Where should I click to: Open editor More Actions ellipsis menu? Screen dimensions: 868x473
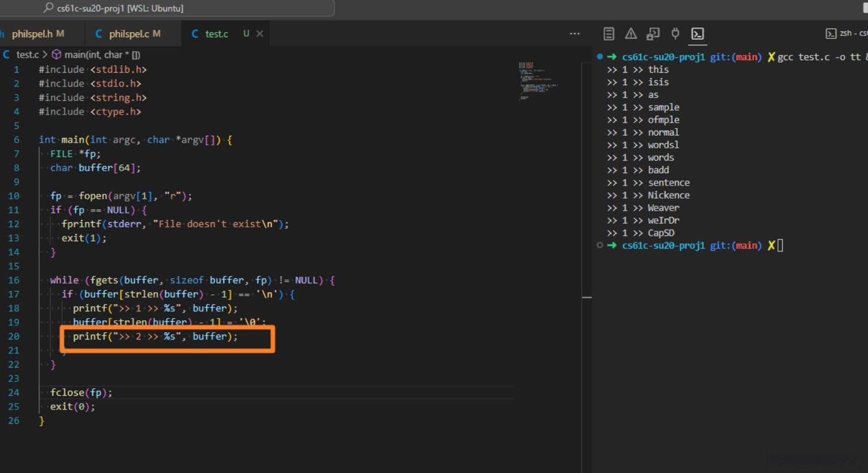pyautogui.click(x=574, y=34)
